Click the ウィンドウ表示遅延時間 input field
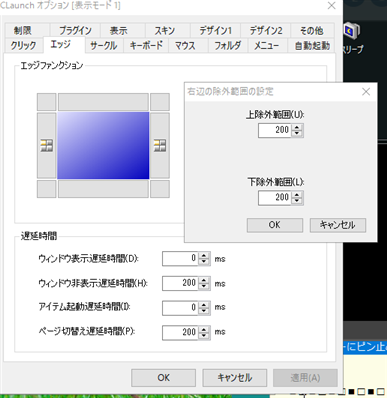The height and width of the screenshot is (398, 387). [180, 258]
